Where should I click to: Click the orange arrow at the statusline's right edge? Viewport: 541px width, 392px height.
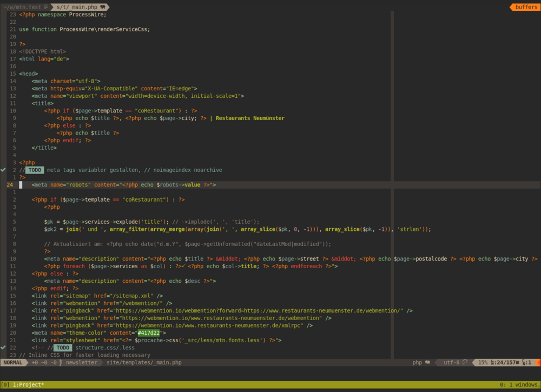point(539,362)
